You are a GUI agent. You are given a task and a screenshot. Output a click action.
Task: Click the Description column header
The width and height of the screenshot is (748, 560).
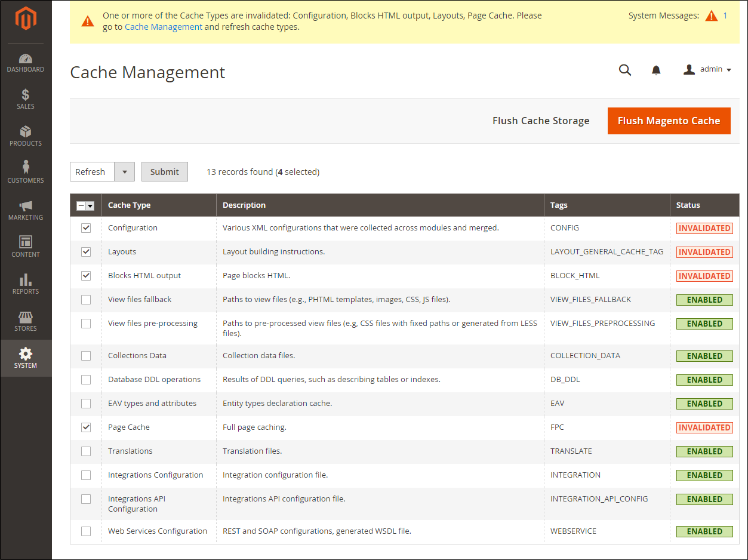pos(380,205)
